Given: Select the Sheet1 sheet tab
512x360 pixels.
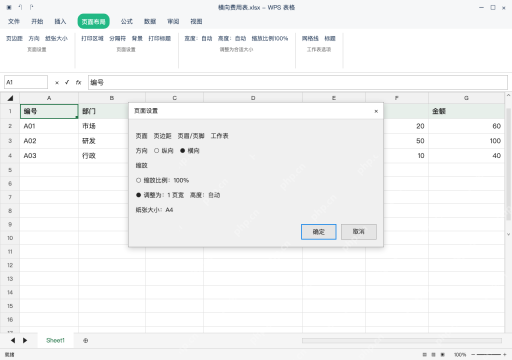Looking at the screenshot, I should pos(55,340).
